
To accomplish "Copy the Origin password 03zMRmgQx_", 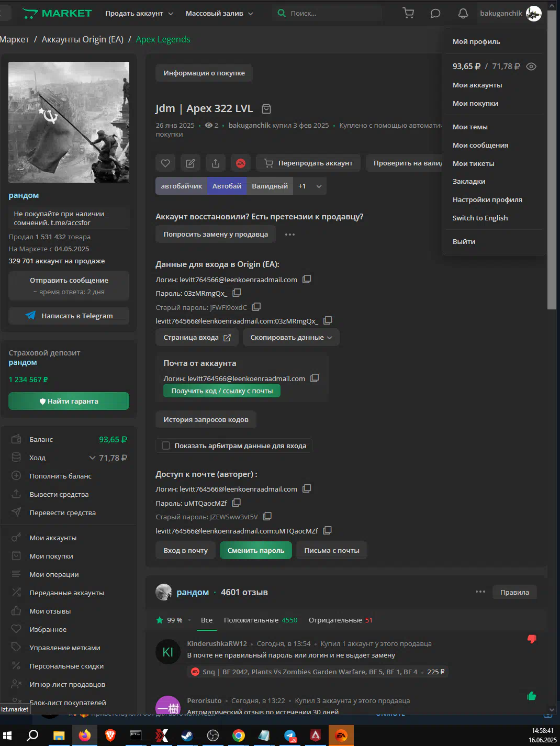I will (x=237, y=293).
